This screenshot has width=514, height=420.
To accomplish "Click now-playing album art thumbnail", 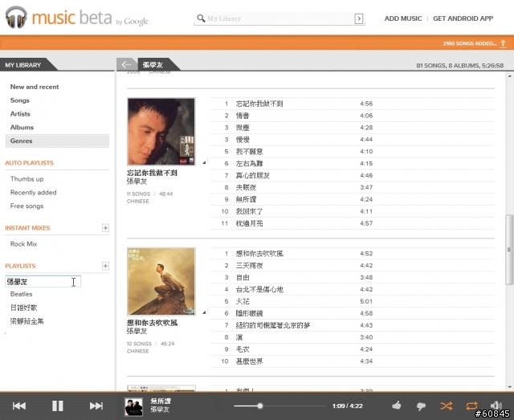I will click(134, 407).
